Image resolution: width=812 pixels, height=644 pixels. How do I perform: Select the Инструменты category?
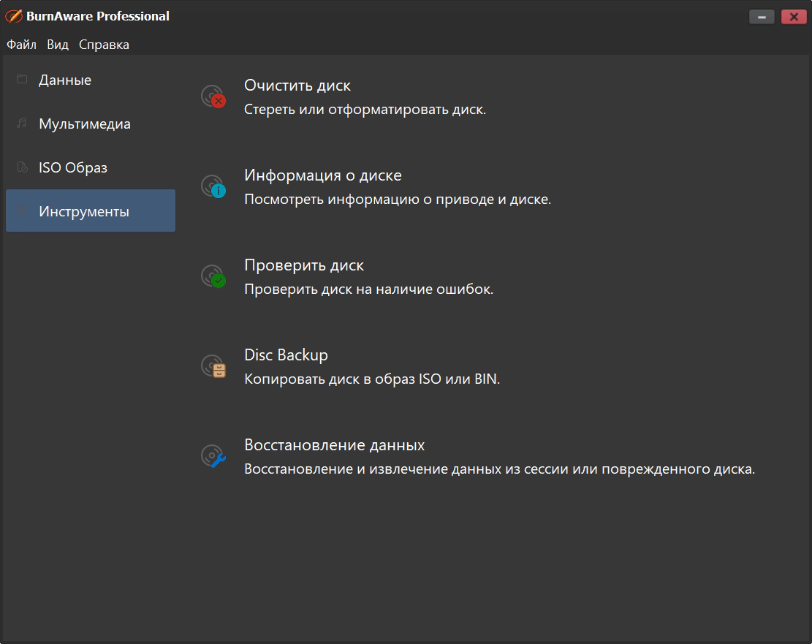pyautogui.click(x=91, y=211)
